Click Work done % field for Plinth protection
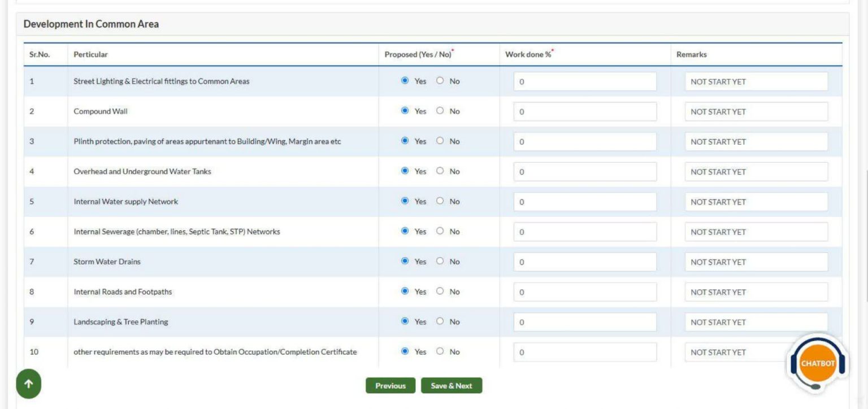Viewport: 868px width, 409px height. click(585, 142)
